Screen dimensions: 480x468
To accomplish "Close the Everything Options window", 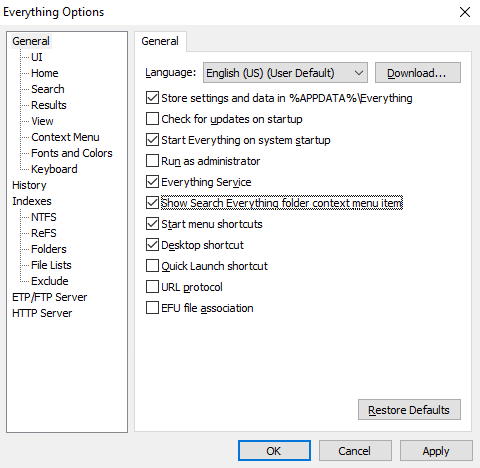I will (465, 12).
